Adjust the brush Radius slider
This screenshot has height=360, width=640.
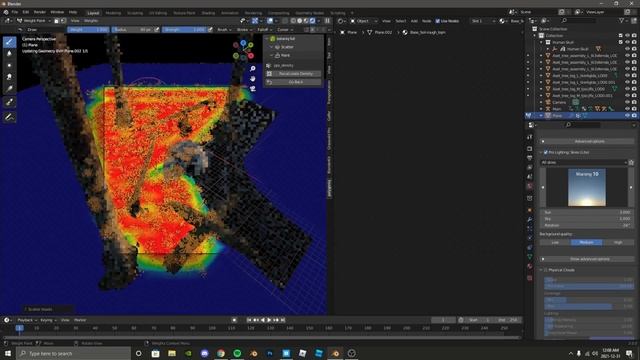click(x=132, y=29)
